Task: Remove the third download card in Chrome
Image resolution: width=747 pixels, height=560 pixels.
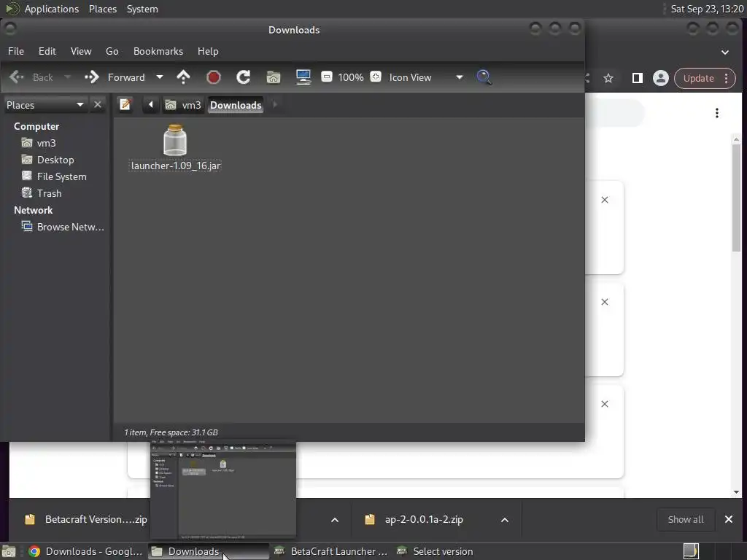Action: tap(605, 404)
